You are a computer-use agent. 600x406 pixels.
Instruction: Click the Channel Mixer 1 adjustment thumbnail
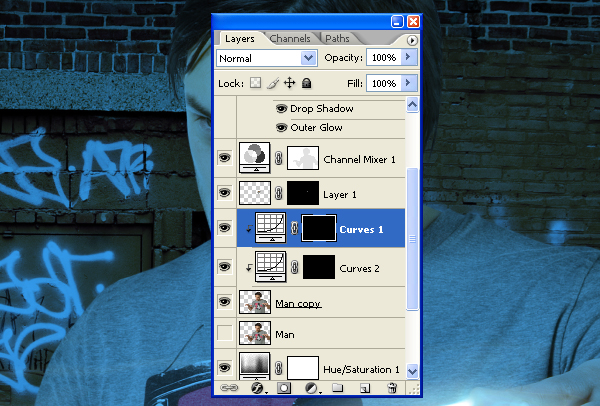pos(254,158)
